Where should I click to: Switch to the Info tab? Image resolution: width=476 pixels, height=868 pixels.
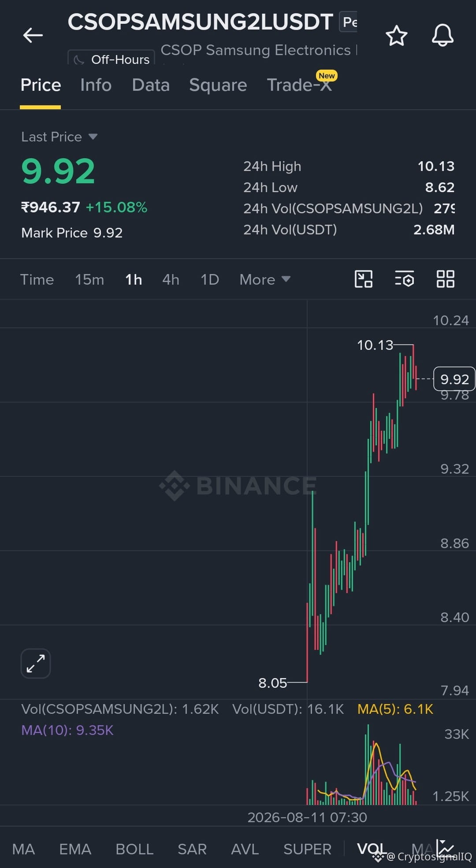pos(96,85)
